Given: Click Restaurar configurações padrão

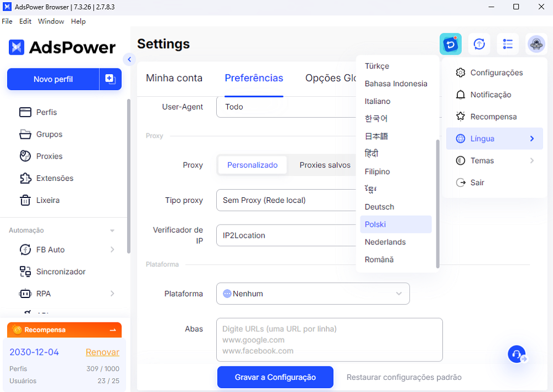Looking at the screenshot, I should 404,377.
